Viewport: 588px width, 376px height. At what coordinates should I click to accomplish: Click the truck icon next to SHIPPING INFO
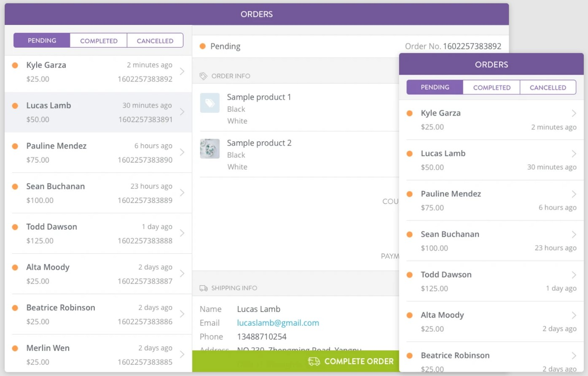pos(203,288)
